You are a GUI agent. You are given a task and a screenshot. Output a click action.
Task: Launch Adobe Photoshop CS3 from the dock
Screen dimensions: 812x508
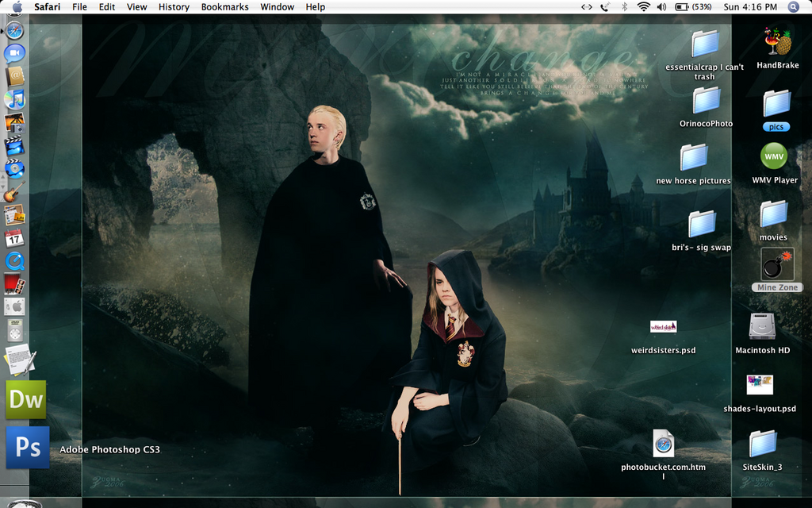(28, 448)
